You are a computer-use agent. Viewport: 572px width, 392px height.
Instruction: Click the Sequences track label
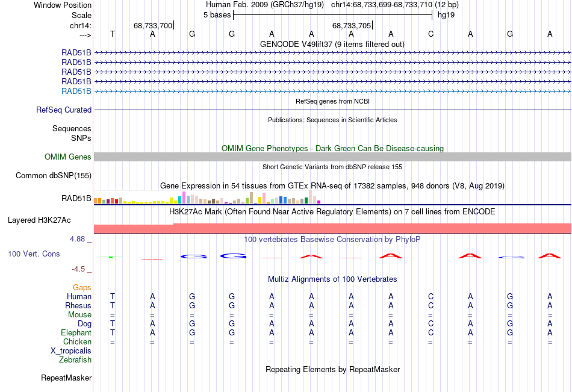[72, 128]
